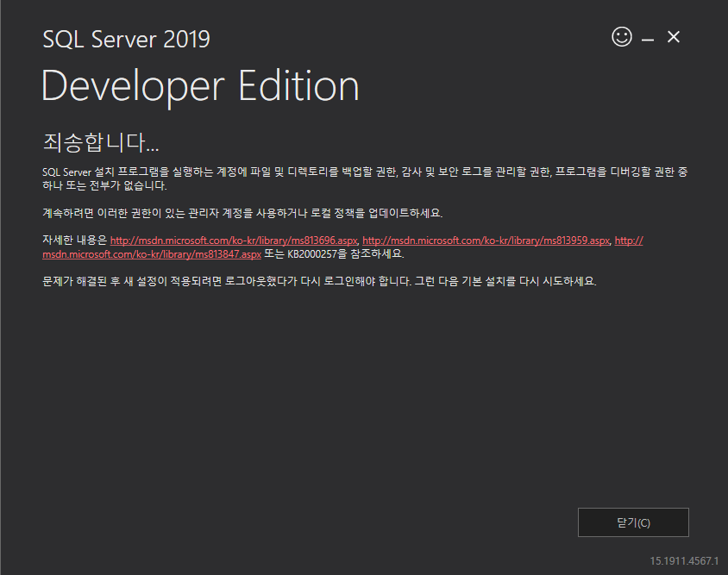Image resolution: width=728 pixels, height=575 pixels.
Task: Close the installer with the X icon
Action: tap(673, 37)
